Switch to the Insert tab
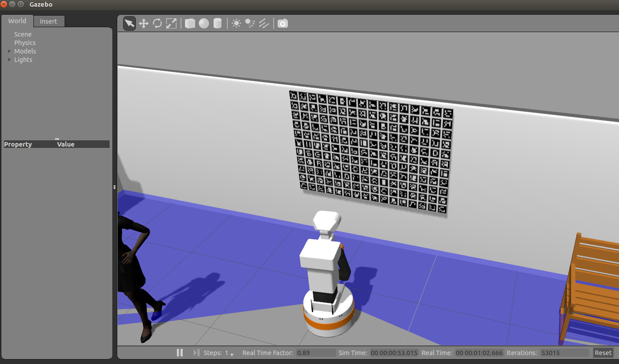 [49, 21]
